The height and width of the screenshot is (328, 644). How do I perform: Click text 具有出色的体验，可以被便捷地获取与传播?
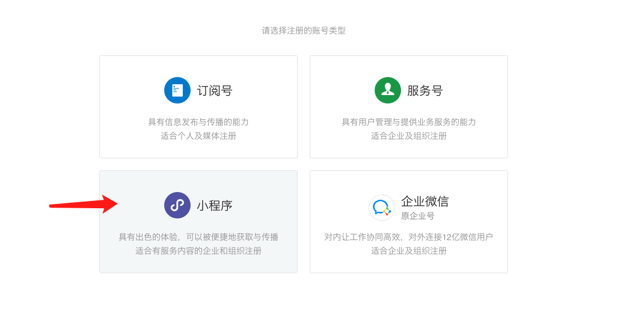click(x=198, y=237)
